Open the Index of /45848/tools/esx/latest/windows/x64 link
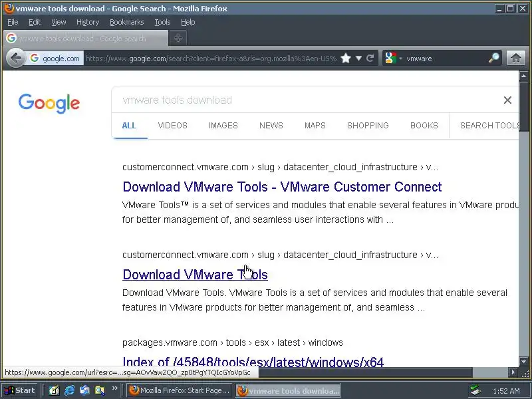 click(x=253, y=362)
